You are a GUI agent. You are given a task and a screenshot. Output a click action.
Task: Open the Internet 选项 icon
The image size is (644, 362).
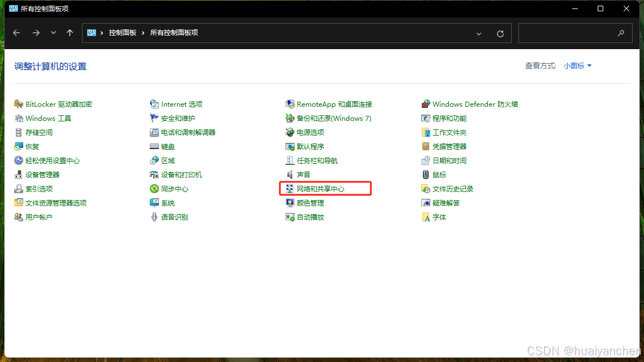click(154, 104)
